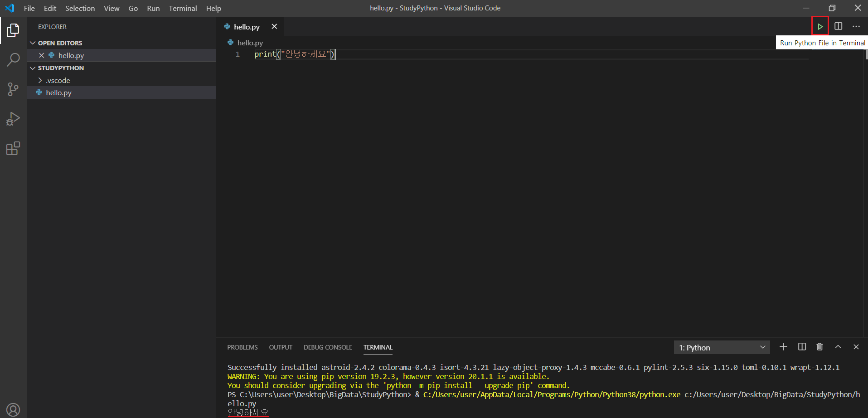Open editor More Actions ellipsis
Viewport: 868px width, 418px height.
(x=856, y=26)
